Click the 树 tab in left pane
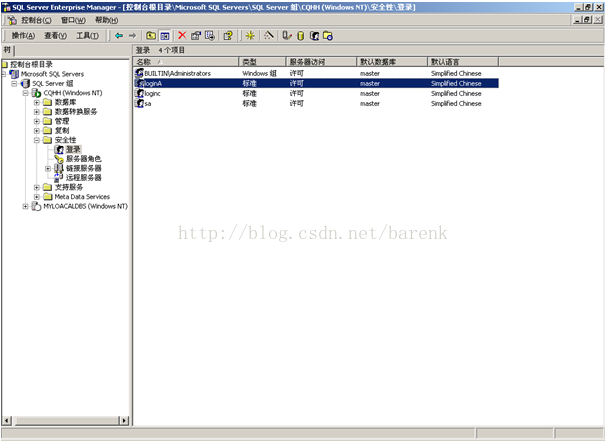 (x=7, y=50)
